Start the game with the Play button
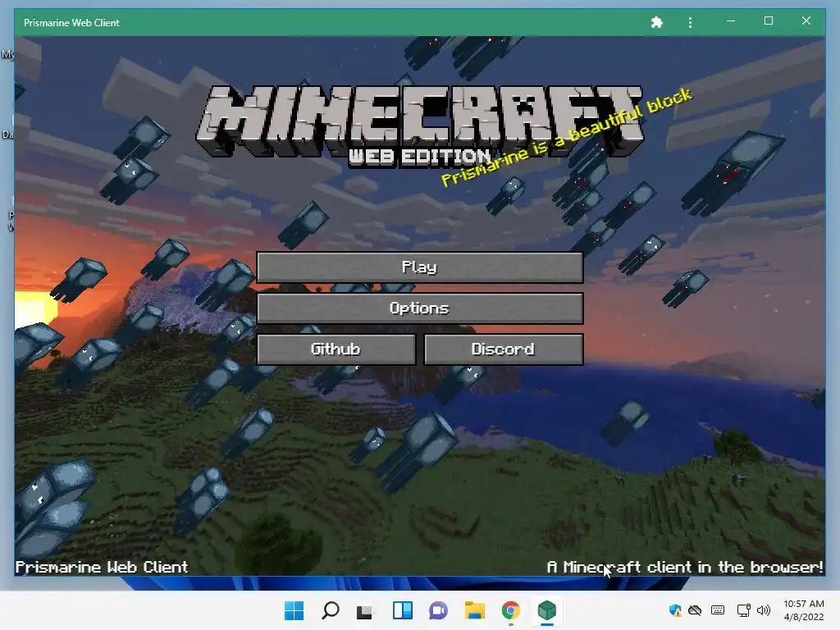840x630 pixels. point(419,267)
